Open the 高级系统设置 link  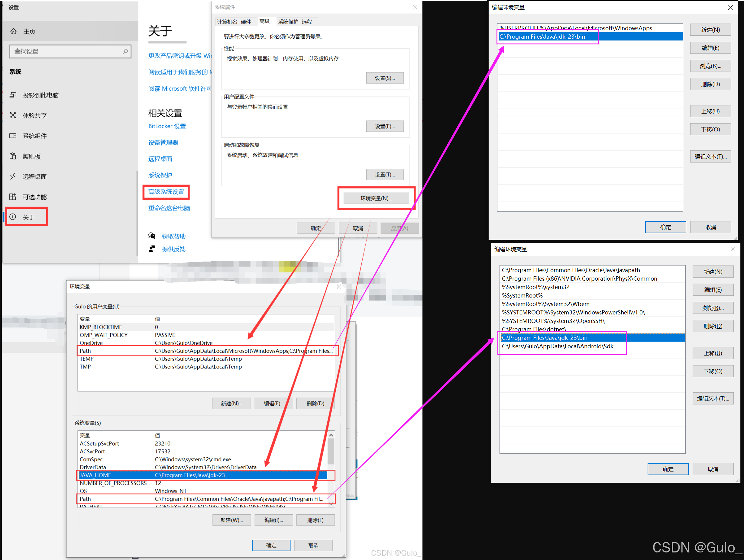click(x=166, y=191)
